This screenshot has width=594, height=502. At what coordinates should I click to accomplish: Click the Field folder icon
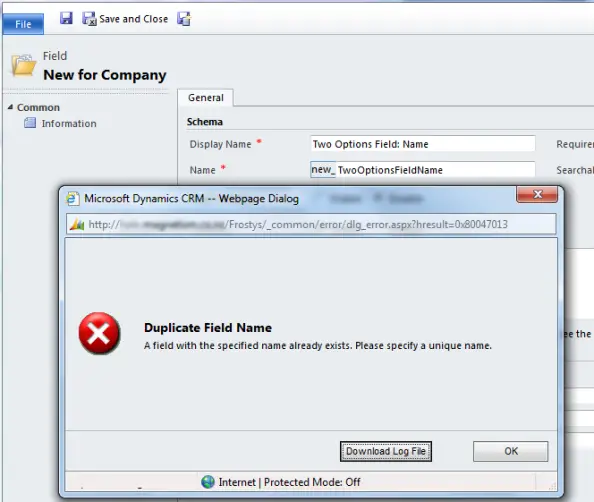(23, 65)
